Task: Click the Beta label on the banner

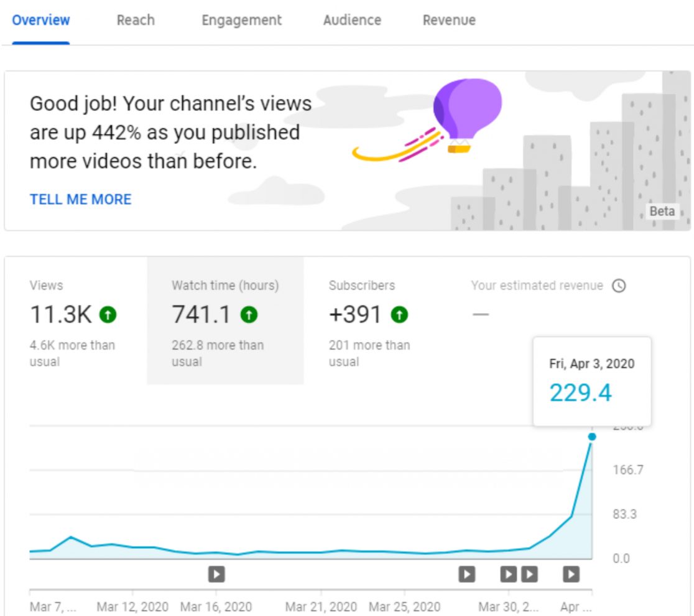Action: [662, 212]
